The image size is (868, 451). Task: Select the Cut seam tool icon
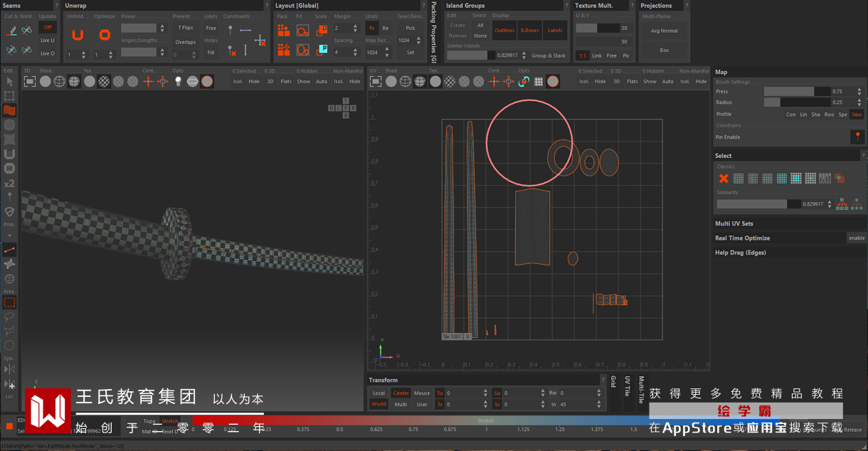(x=11, y=31)
